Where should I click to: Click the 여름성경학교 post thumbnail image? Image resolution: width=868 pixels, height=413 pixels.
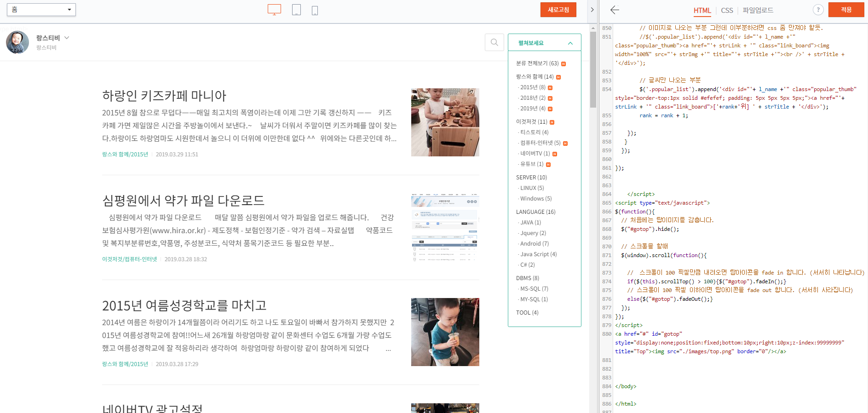pyautogui.click(x=445, y=332)
